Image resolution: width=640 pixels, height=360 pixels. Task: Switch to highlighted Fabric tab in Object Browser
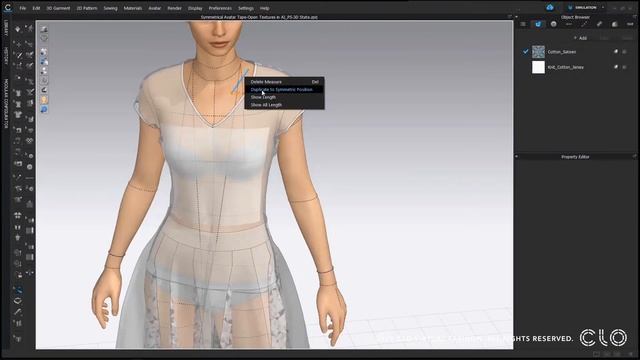pos(538,24)
